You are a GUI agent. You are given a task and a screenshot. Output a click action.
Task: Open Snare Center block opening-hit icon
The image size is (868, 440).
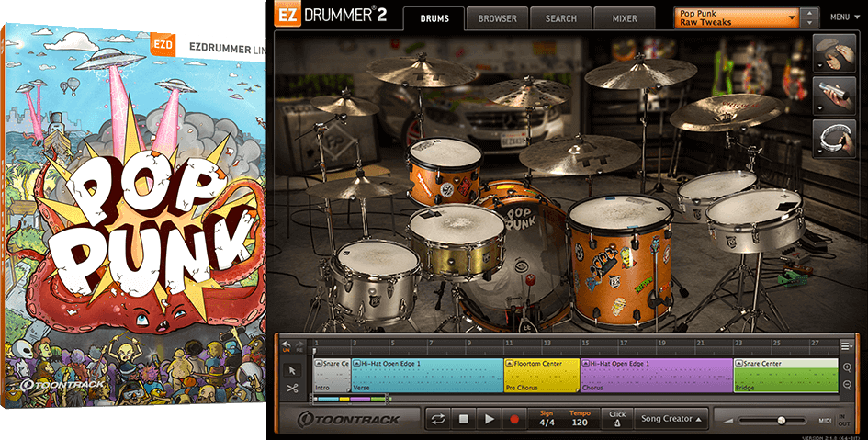(739, 364)
